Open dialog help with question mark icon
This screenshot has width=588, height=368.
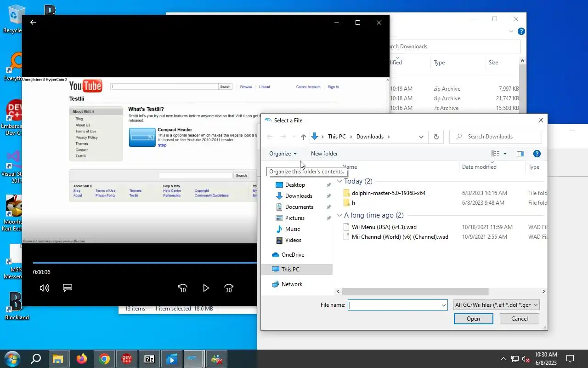[537, 154]
